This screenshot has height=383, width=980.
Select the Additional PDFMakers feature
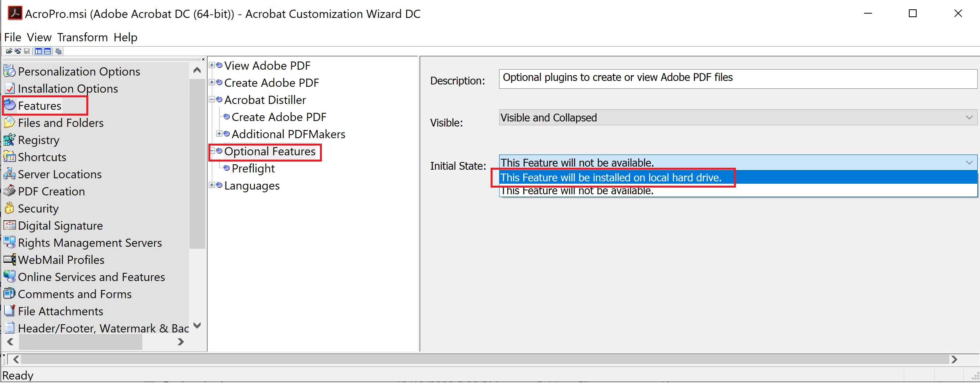pos(288,134)
